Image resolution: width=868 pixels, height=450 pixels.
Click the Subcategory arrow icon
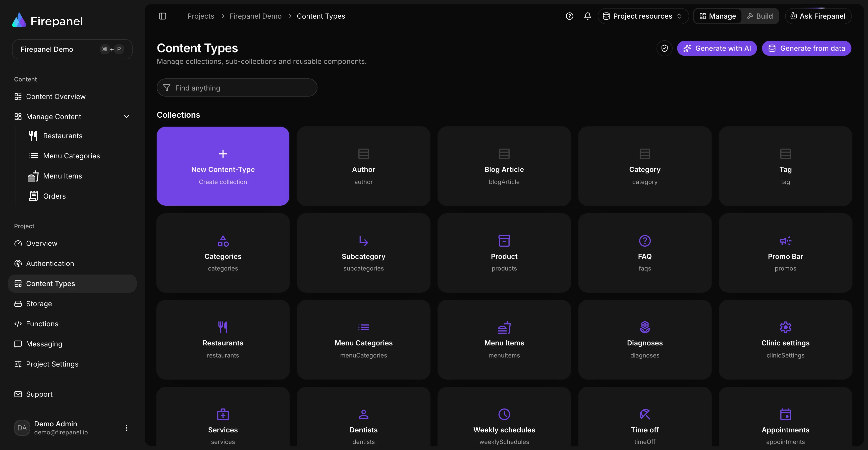tap(363, 241)
